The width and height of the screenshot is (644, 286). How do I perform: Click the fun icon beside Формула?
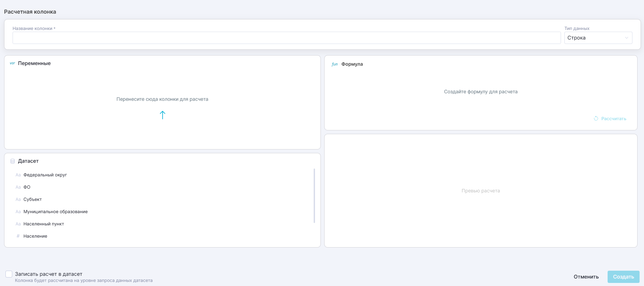pos(334,64)
